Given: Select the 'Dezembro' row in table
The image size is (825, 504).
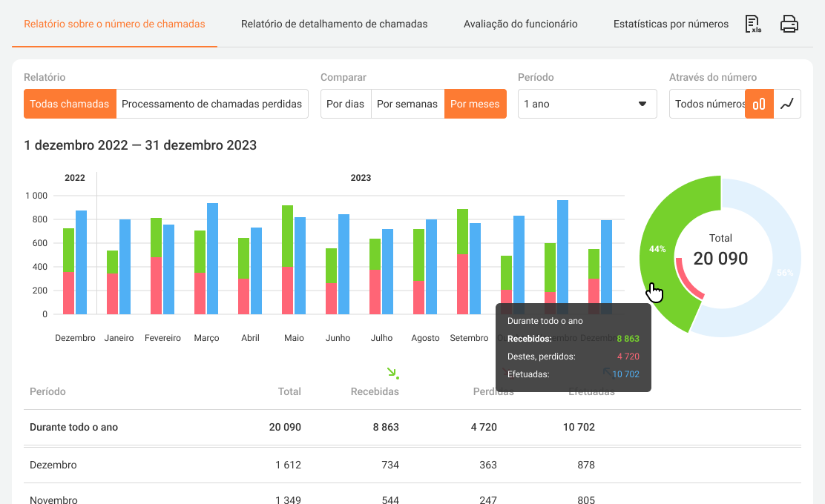Looking at the screenshot, I should 53,465.
